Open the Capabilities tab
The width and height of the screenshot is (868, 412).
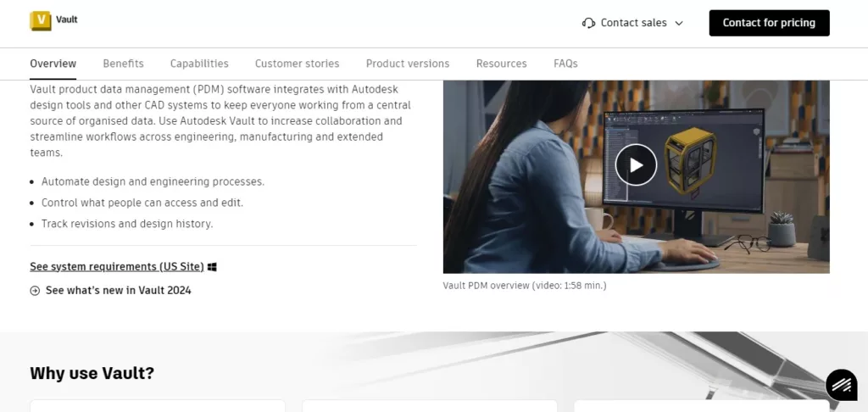[x=199, y=64]
